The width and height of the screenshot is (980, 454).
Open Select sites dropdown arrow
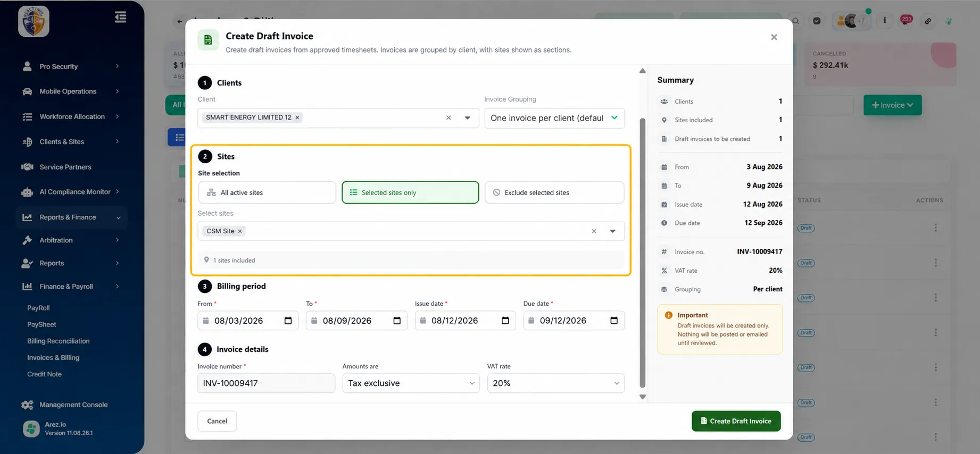613,231
